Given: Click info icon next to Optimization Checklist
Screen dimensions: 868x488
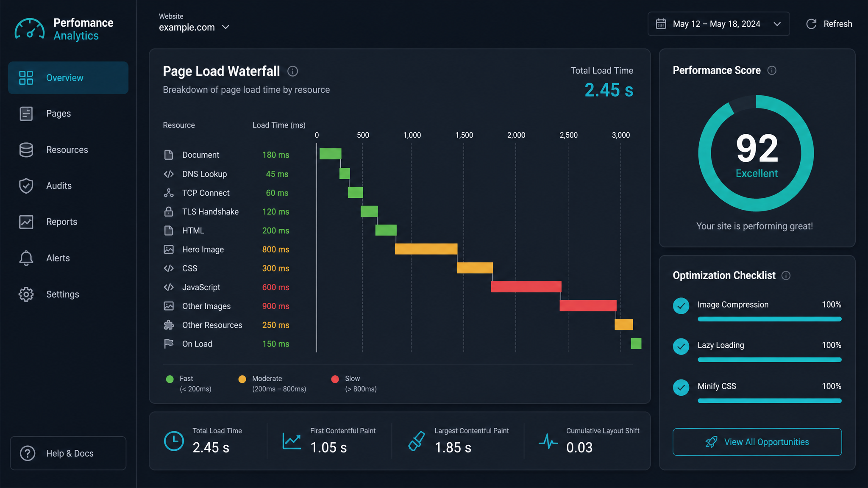Looking at the screenshot, I should point(786,276).
